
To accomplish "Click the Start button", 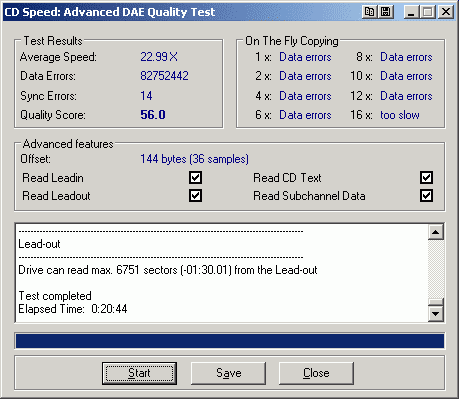I will (x=139, y=373).
